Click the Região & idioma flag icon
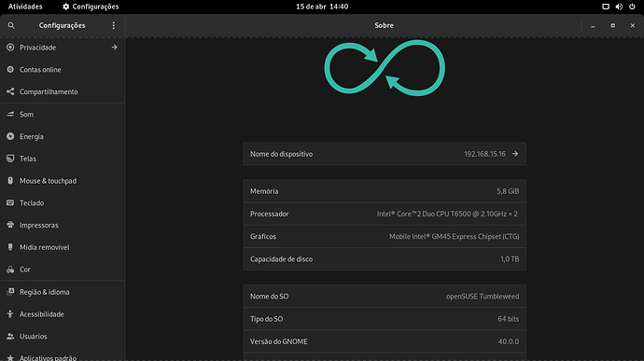The image size is (644, 361). point(10,292)
